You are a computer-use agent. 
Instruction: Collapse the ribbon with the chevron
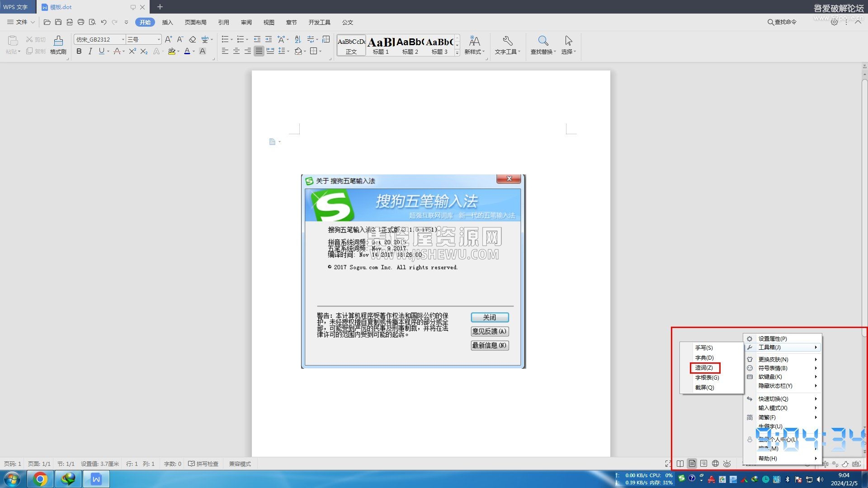858,22
